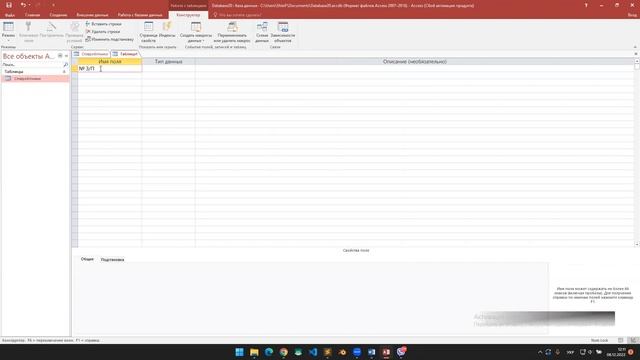The height and width of the screenshot is (360, 640).
Task: Open the Работа с базами данных tab
Action: 140,15
